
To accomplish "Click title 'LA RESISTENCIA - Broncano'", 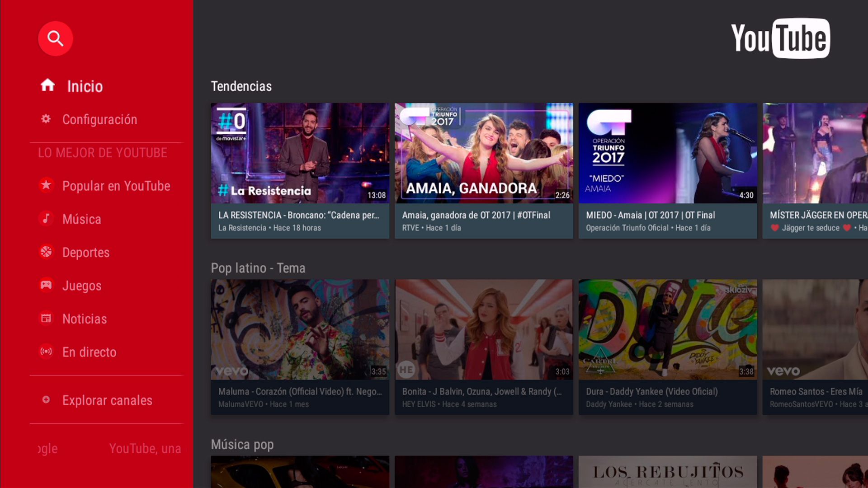I will coord(299,215).
